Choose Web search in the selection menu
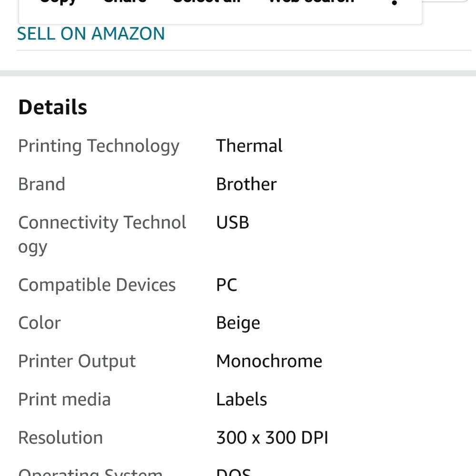 coord(311,2)
